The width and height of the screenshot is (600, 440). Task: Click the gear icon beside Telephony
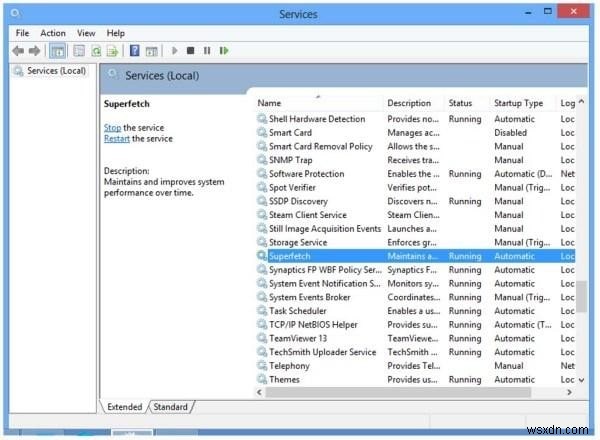click(262, 365)
